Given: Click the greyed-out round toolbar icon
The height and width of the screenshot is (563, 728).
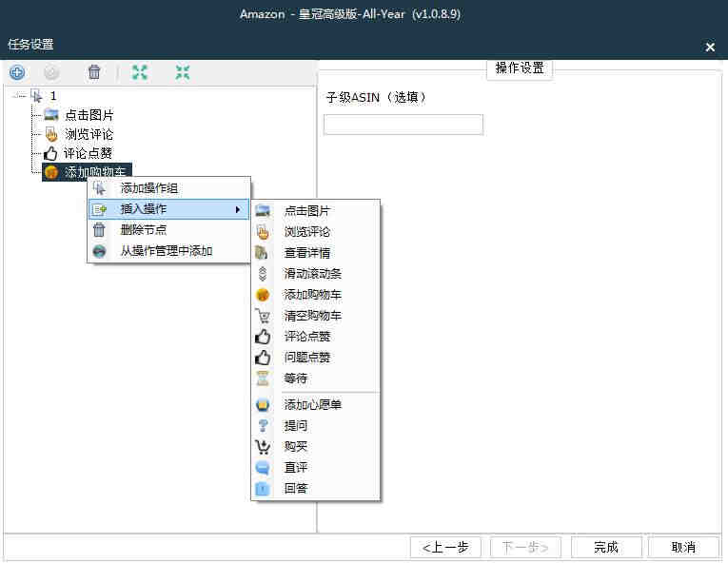Looking at the screenshot, I should coord(51,72).
